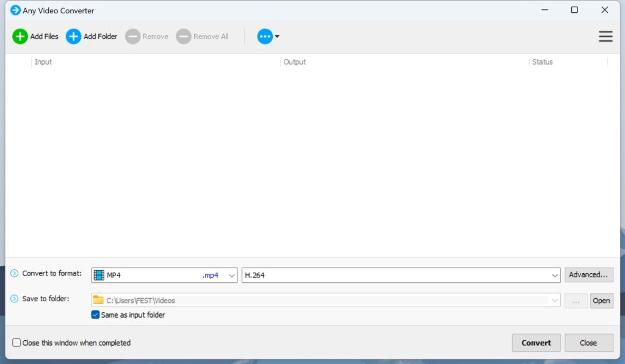Viewport: 625px width, 364px height.
Task: Maximize the Any Video Converter window
Action: [x=574, y=10]
